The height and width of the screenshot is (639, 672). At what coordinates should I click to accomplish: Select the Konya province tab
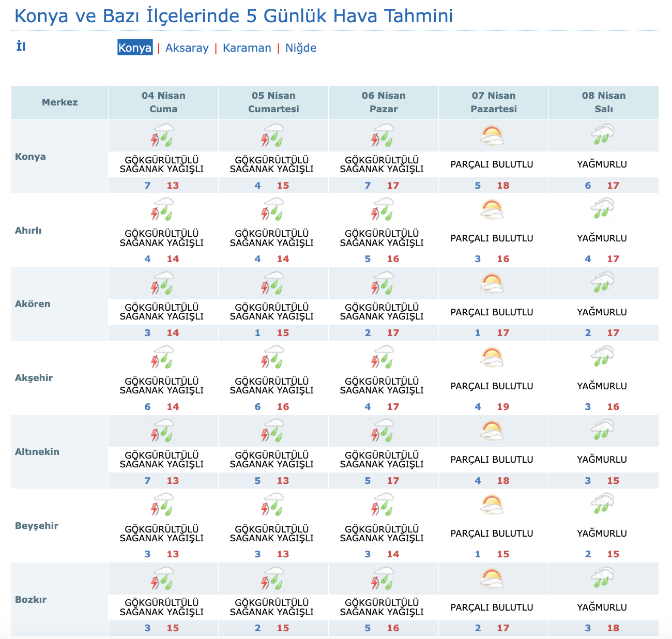click(x=135, y=48)
